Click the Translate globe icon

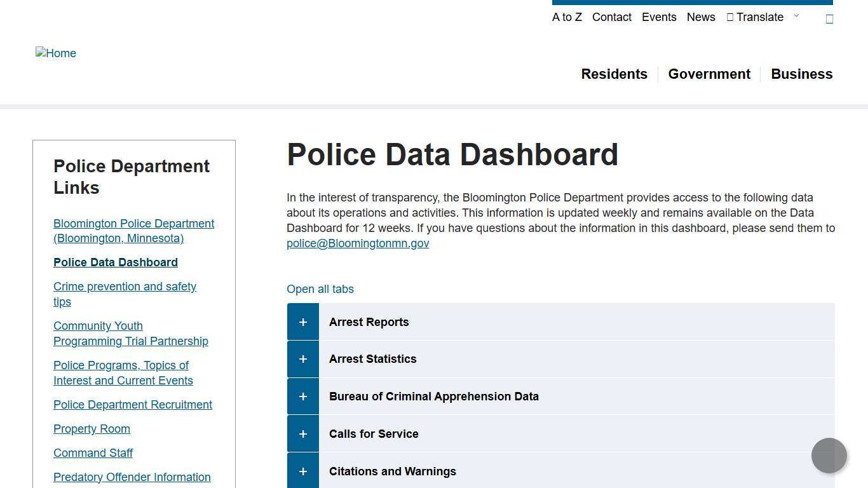729,17
